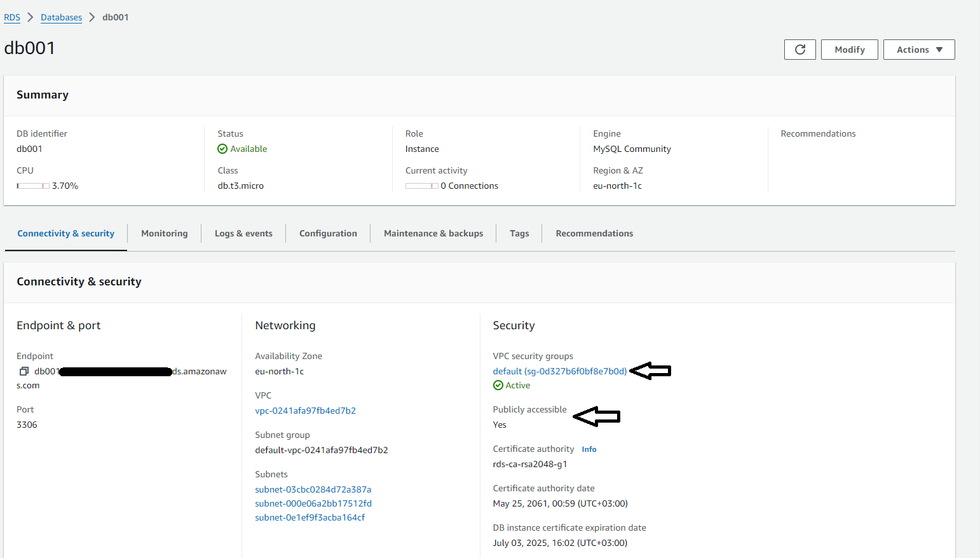The width and height of the screenshot is (980, 558).
Task: Click the RDS breadcrumb link
Action: pos(12,17)
